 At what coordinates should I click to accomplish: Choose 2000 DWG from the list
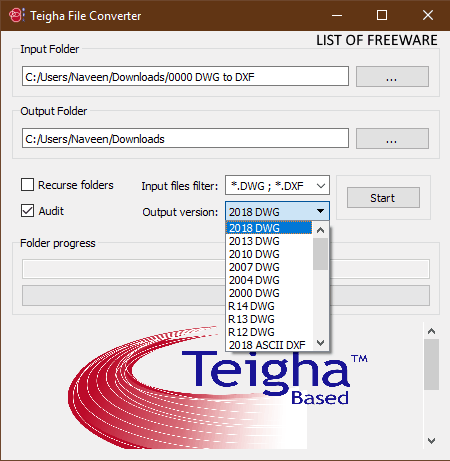(269, 293)
